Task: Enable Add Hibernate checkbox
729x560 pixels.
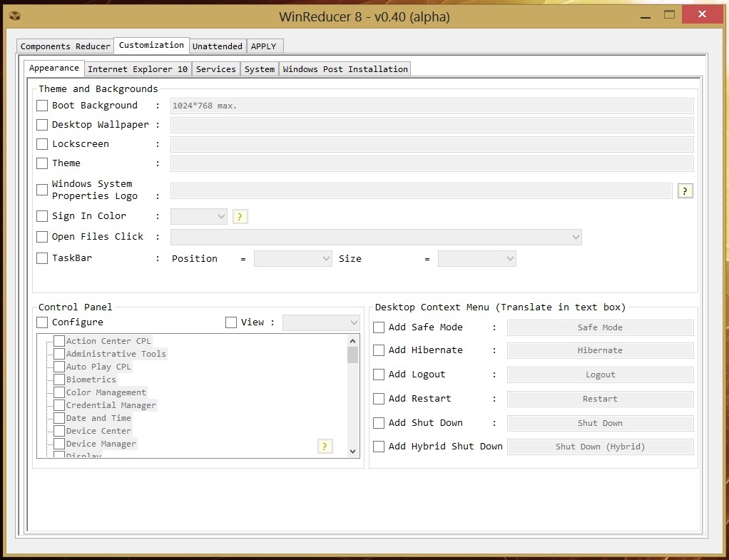Action: coord(379,350)
